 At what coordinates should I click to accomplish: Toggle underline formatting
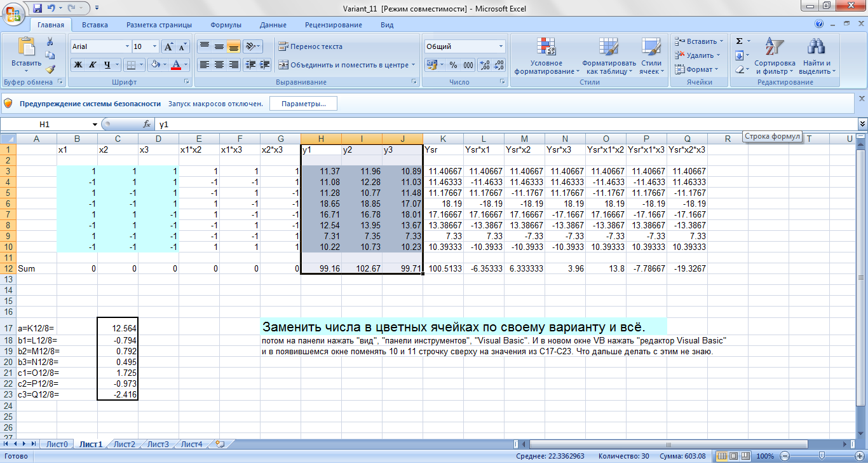(x=107, y=65)
